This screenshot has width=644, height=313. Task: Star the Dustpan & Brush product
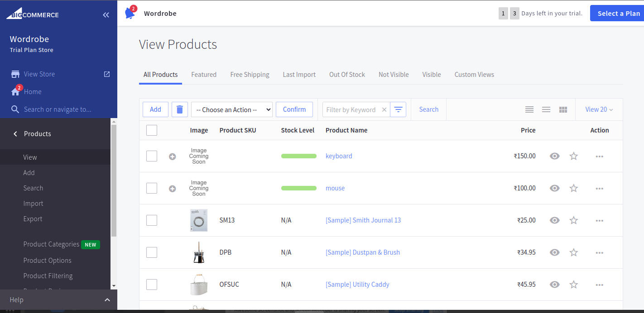pyautogui.click(x=574, y=252)
